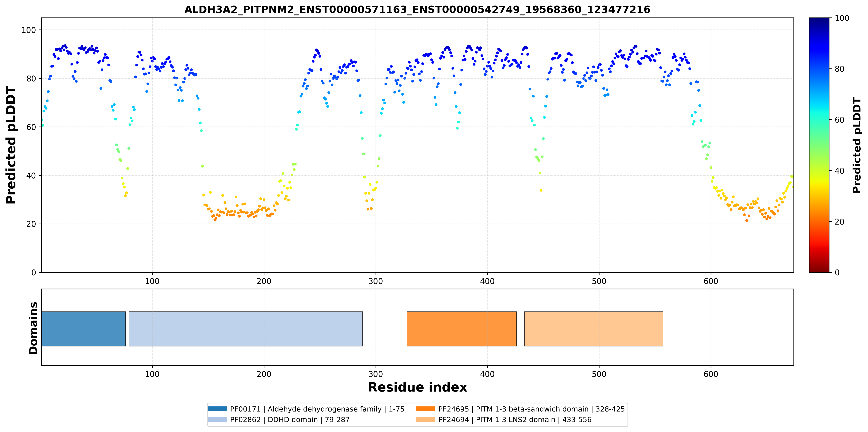Click the Predicted pLDDT colorbar gradient
This screenshot has width=868, height=432.
819,145
